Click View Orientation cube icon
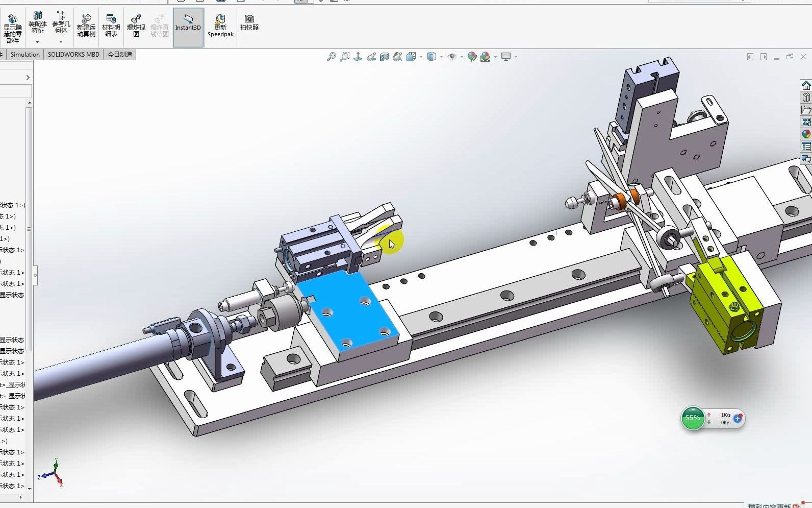 (411, 57)
